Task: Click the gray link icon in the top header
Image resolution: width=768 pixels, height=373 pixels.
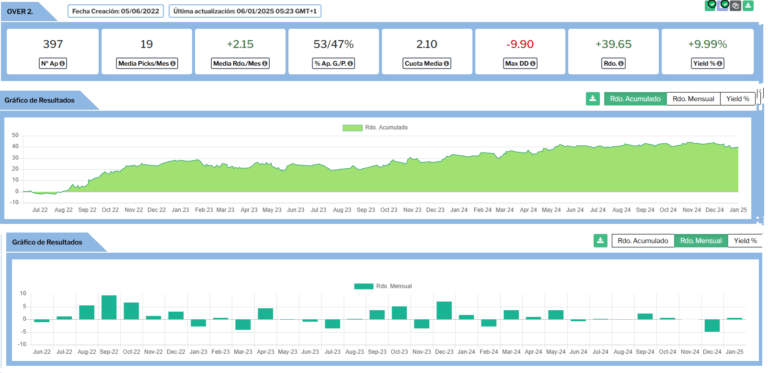Action: (735, 5)
